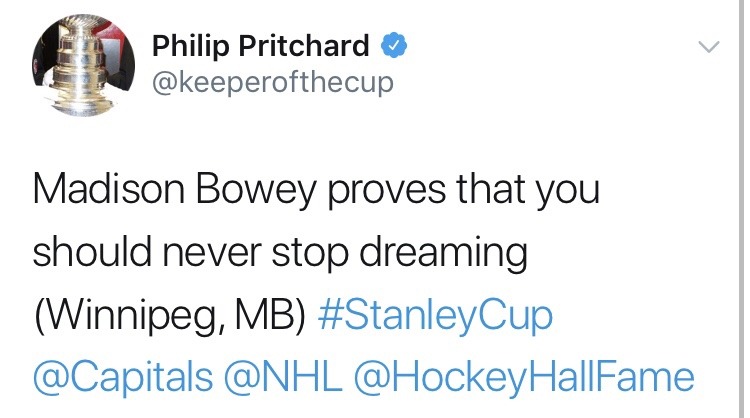The width and height of the screenshot is (750, 418).
Task: Click the Philip Pritchard display name
Action: (260, 45)
